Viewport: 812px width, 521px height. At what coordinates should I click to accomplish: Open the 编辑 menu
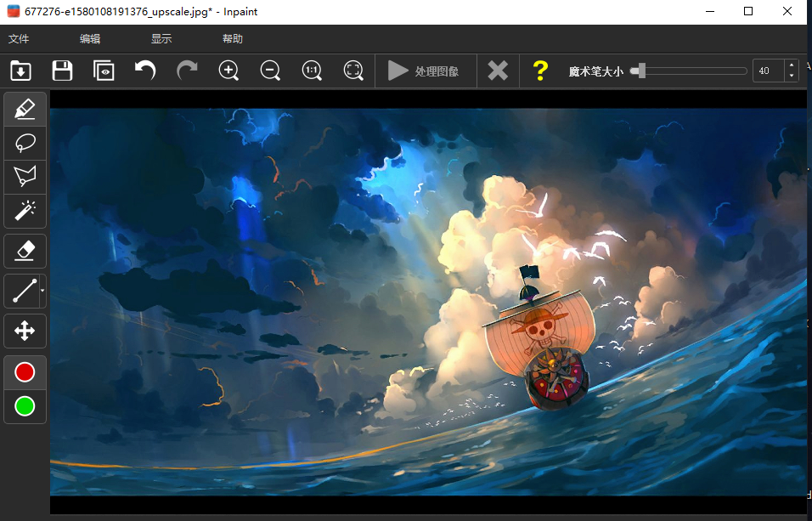click(x=90, y=39)
